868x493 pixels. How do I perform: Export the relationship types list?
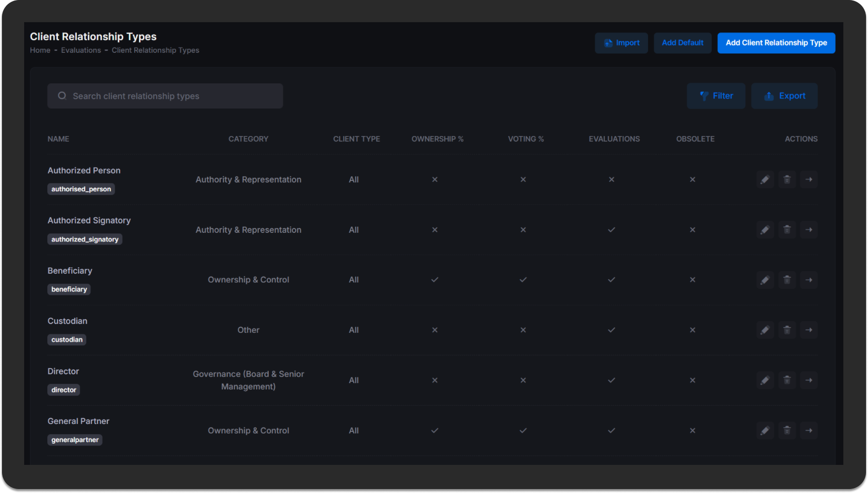[784, 96]
